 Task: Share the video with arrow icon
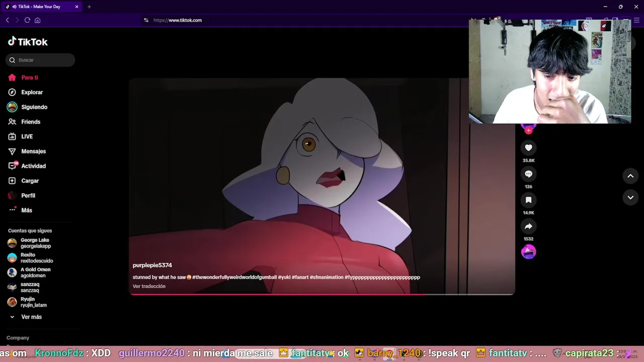pos(528,226)
